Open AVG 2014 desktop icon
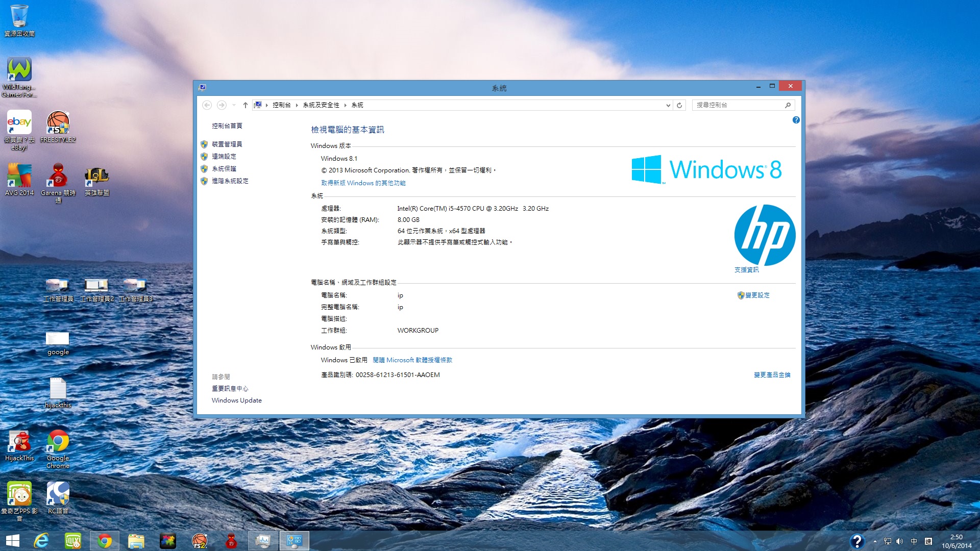The height and width of the screenshot is (551, 980). pyautogui.click(x=19, y=180)
